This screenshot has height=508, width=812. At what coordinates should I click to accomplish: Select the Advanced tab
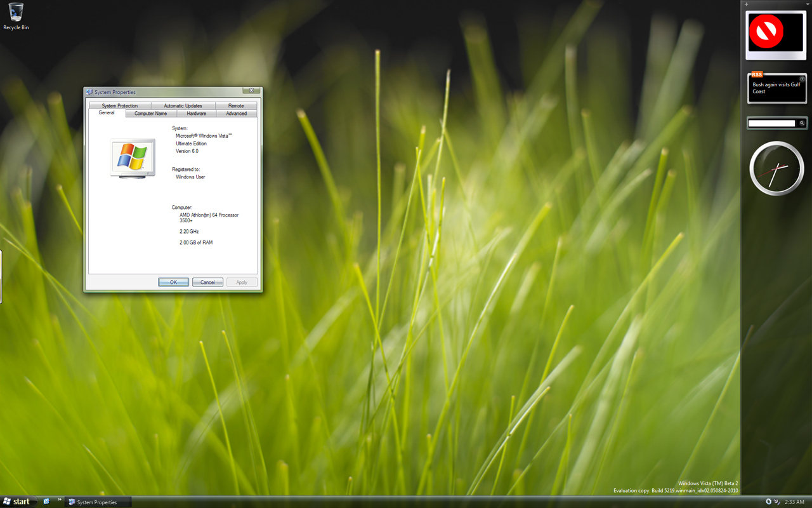tap(236, 114)
